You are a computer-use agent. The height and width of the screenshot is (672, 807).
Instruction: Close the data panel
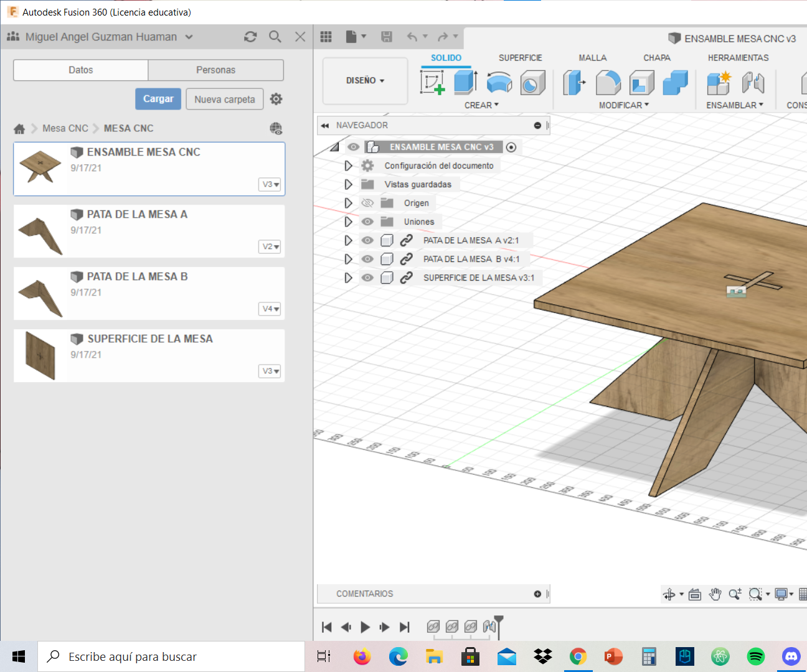click(300, 37)
